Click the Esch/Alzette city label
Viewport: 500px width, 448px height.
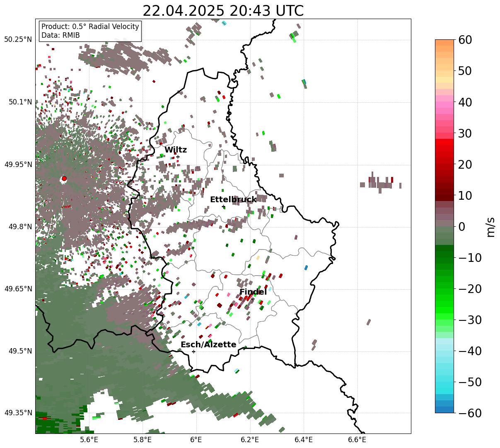coord(208,345)
